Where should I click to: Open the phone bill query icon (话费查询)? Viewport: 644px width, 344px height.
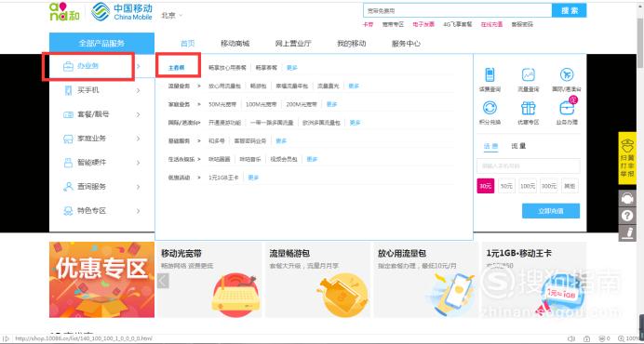click(490, 75)
